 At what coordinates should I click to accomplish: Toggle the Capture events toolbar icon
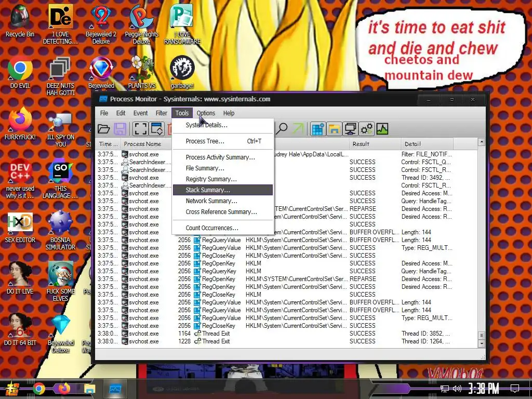click(x=140, y=129)
